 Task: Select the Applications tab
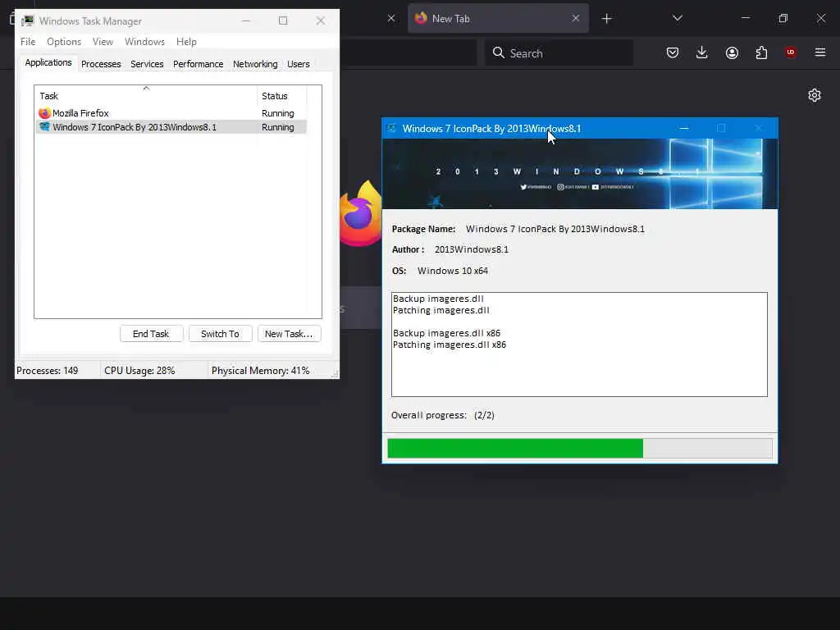pyautogui.click(x=48, y=62)
